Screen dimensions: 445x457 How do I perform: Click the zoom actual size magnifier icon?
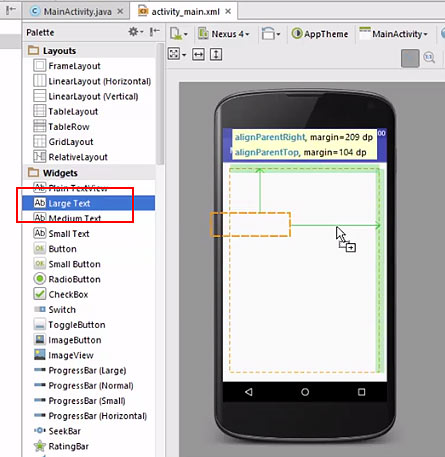coord(429,58)
